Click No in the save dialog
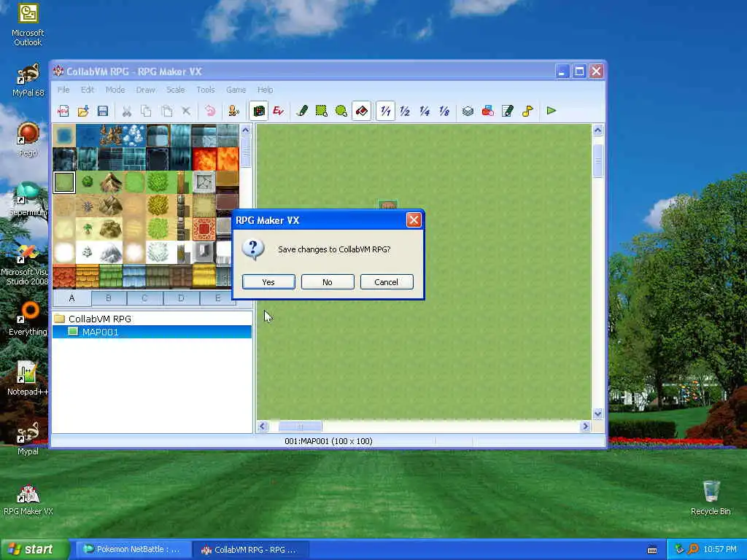Image resolution: width=747 pixels, height=560 pixels. pos(328,282)
